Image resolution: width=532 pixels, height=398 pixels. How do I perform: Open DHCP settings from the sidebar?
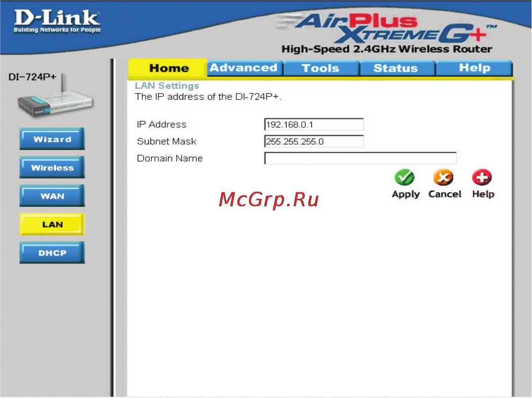point(52,252)
